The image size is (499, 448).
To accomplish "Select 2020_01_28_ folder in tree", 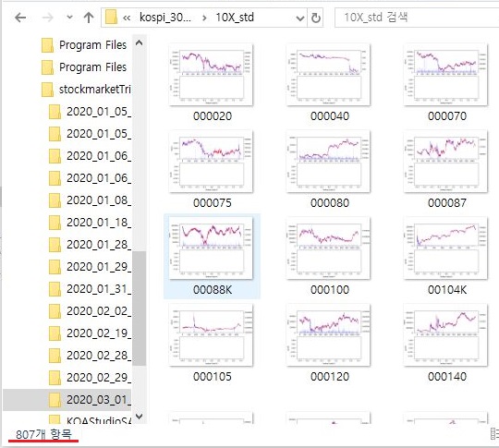I will point(90,245).
